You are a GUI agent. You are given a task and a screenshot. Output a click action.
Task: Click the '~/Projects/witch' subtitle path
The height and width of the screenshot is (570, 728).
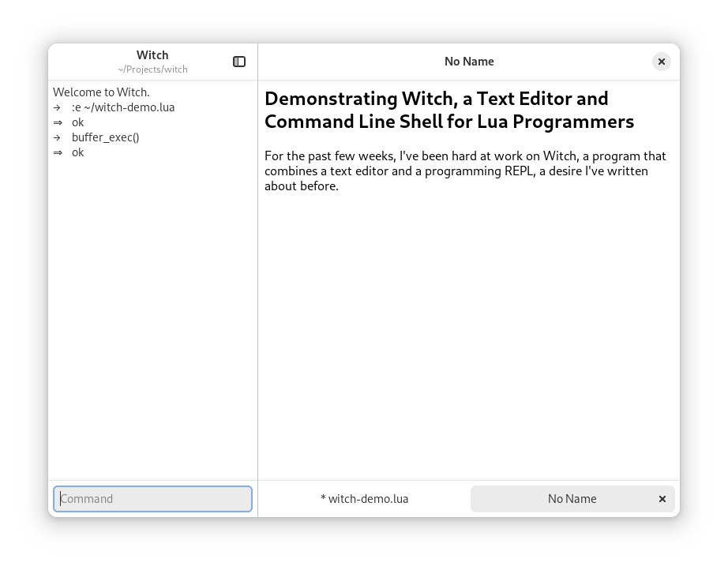[152, 69]
